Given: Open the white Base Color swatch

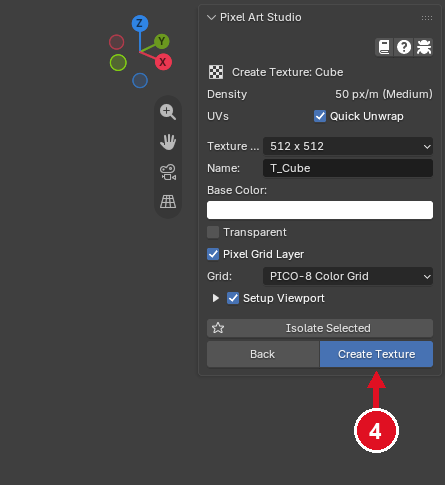Looking at the screenshot, I should 320,210.
